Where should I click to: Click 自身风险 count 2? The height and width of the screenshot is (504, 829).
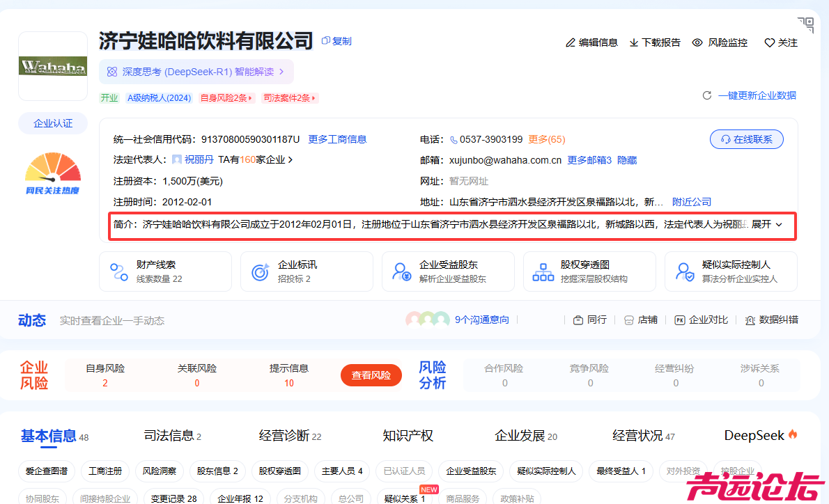tap(105, 383)
